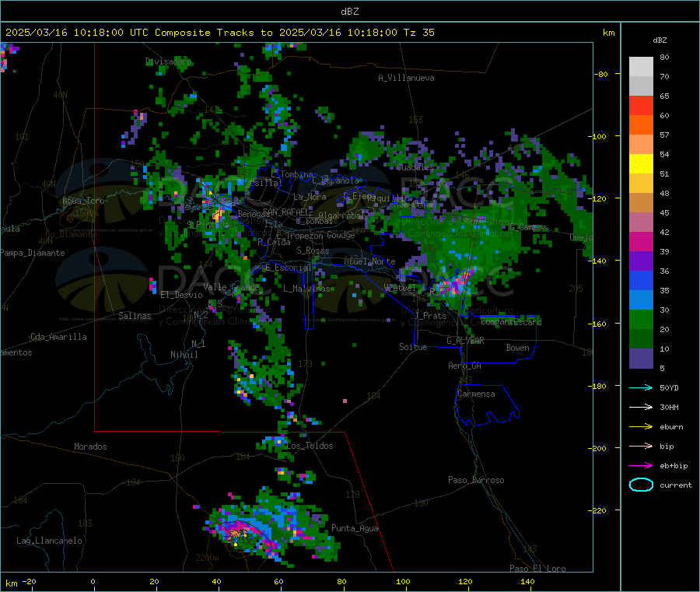Click the eb+bip magenta arrow legend icon
The height and width of the screenshot is (592, 700).
click(641, 466)
